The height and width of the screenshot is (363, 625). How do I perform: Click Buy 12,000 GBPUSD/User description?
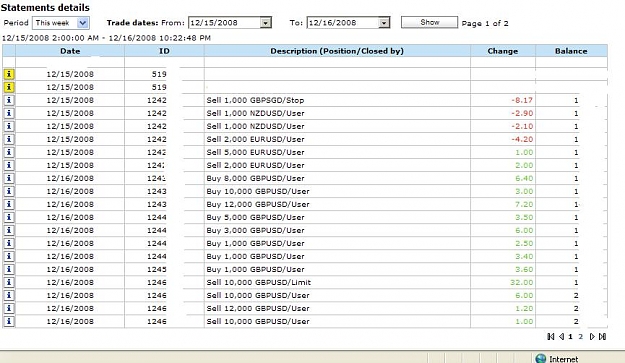(x=258, y=204)
